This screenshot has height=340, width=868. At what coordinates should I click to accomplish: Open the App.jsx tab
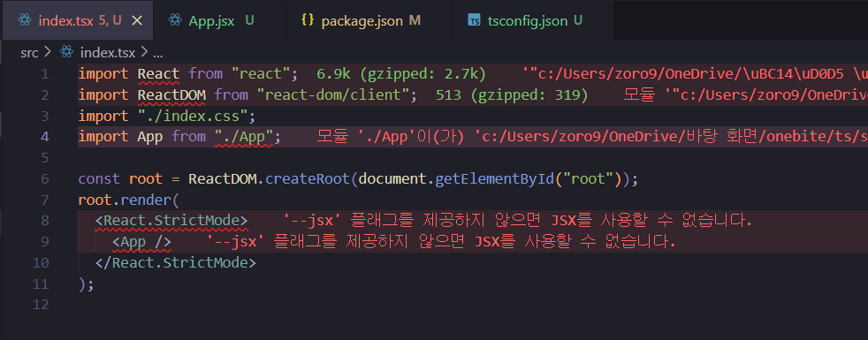point(211,21)
